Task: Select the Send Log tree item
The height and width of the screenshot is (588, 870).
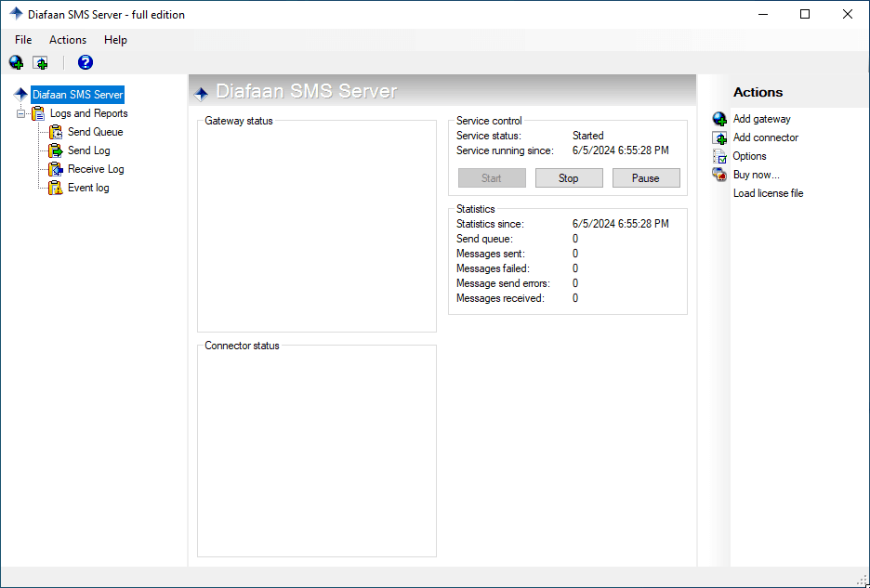Action: [88, 150]
